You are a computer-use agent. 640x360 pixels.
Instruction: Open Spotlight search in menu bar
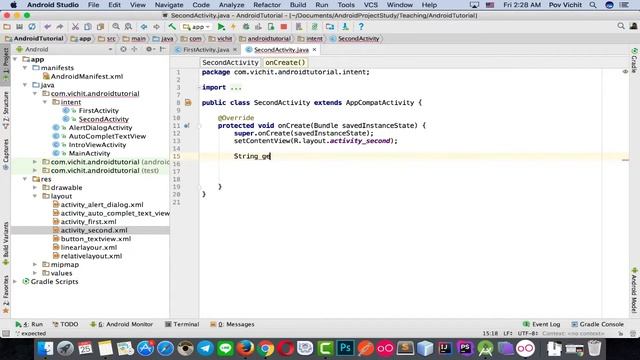(593, 5)
